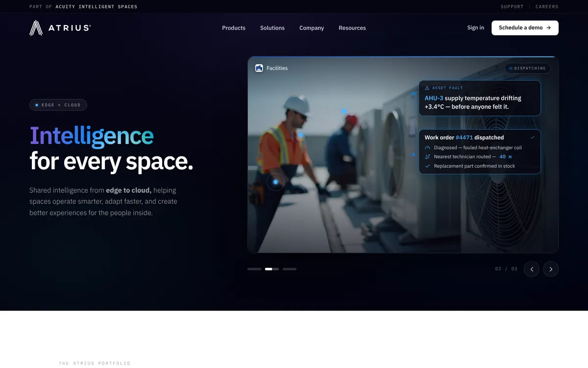Click the Atrius logo
This screenshot has width=588, height=368.
60,28
